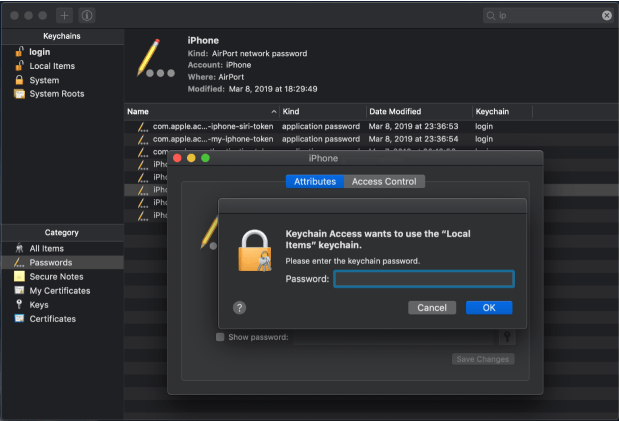Click the add (+) keychain item button
Viewport: 619px width, 421px height.
pyautogui.click(x=65, y=15)
